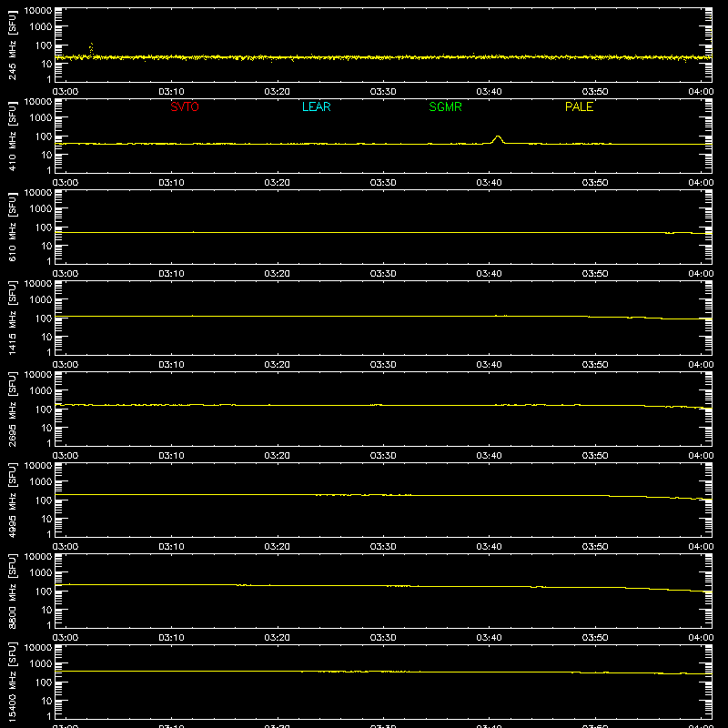Click 03:30 tick label under the 8800 MHz plot
This screenshot has width=728, height=728.
[383, 638]
